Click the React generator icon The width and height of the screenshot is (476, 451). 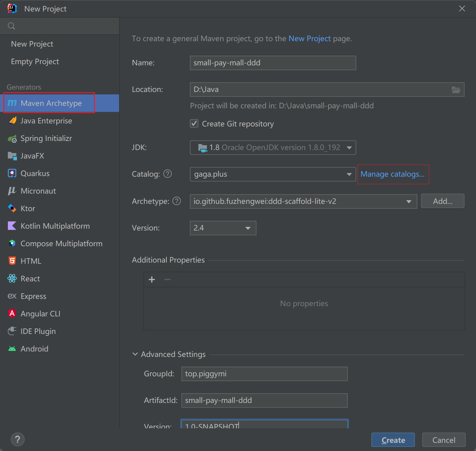[x=12, y=279]
